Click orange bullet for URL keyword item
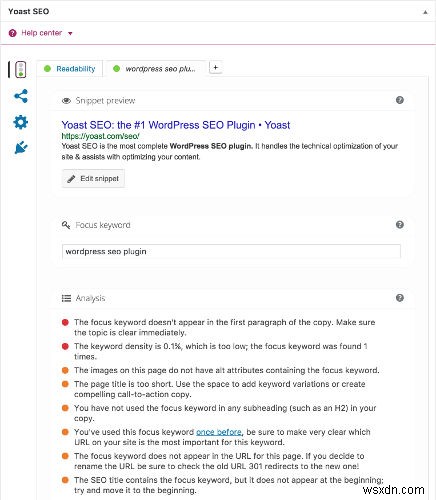The image size is (436, 500). (65, 456)
